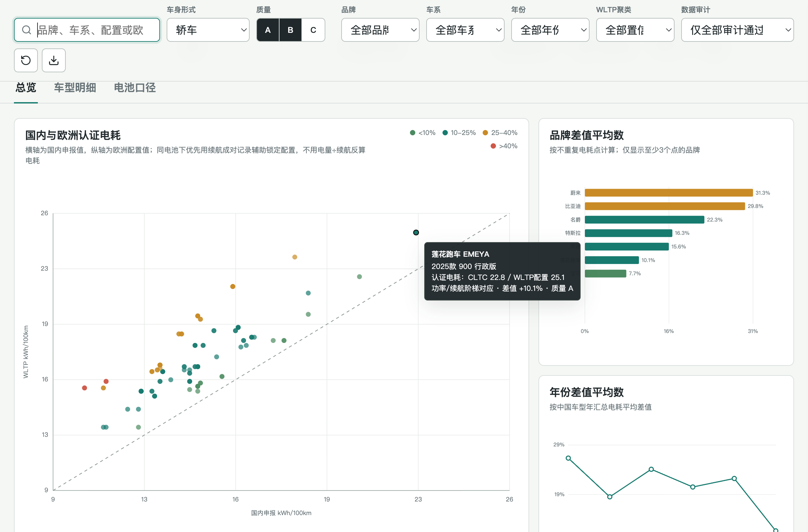Click the reset filters refresh icon

26,60
